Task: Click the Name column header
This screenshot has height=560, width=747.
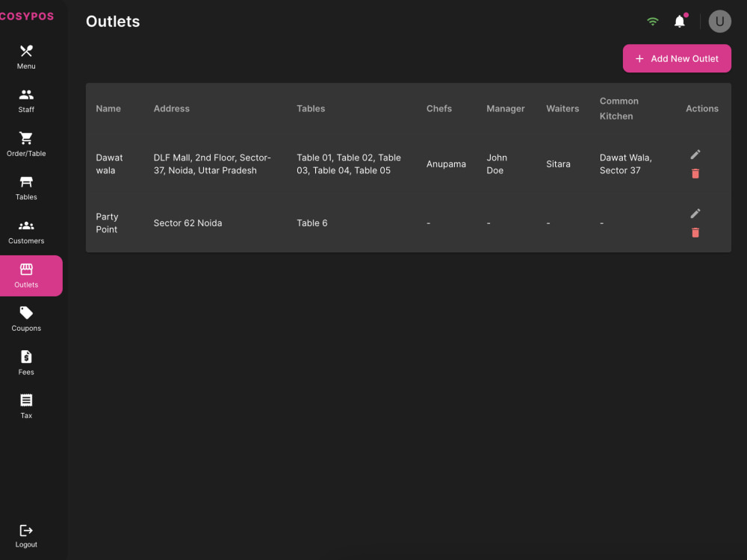Action: pyautogui.click(x=108, y=108)
